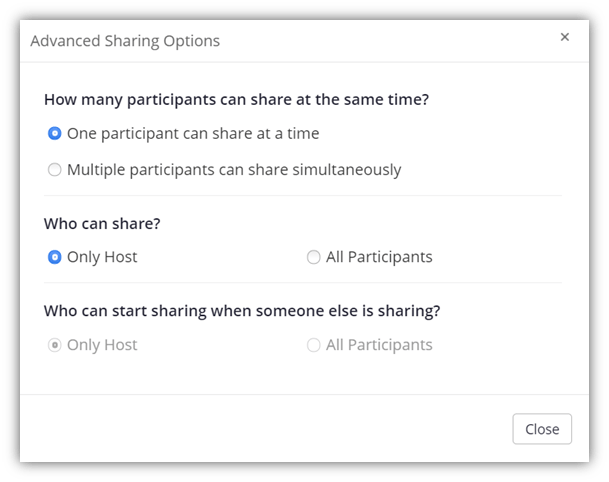Click the greyed-out 'All Participants' label text
609x482 pixels.
click(379, 345)
